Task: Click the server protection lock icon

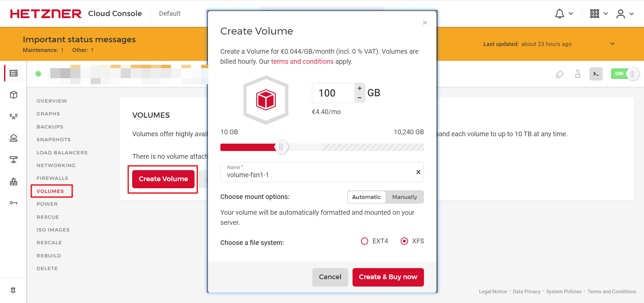Action: click(x=578, y=74)
